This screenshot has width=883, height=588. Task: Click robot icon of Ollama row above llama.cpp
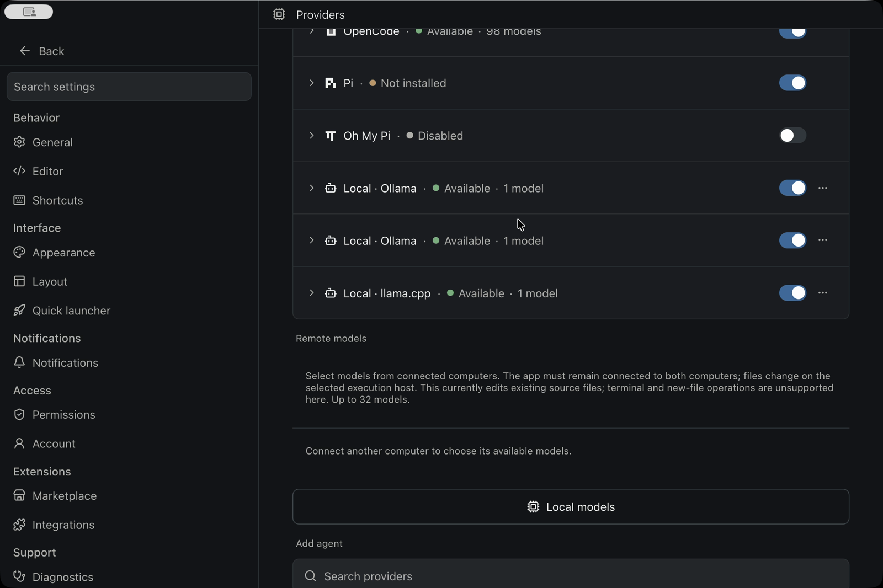pos(331,240)
